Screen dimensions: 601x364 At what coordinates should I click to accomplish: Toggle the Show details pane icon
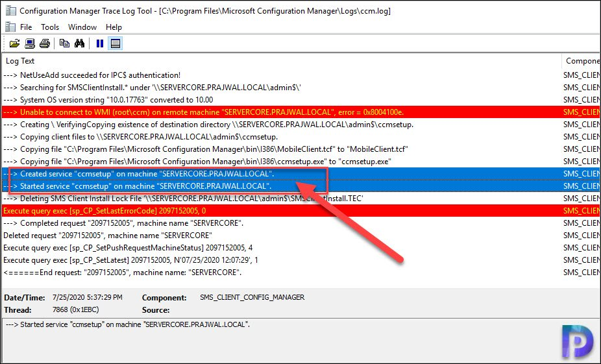coord(116,43)
